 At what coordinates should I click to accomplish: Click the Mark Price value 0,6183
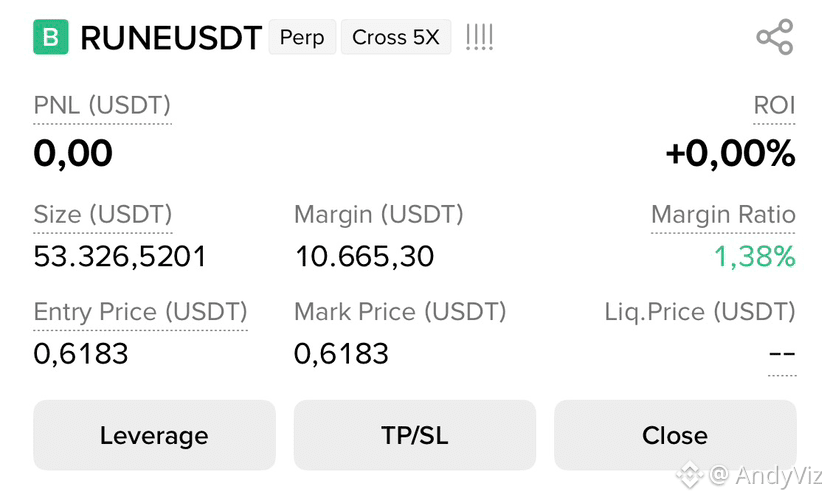tap(341, 354)
